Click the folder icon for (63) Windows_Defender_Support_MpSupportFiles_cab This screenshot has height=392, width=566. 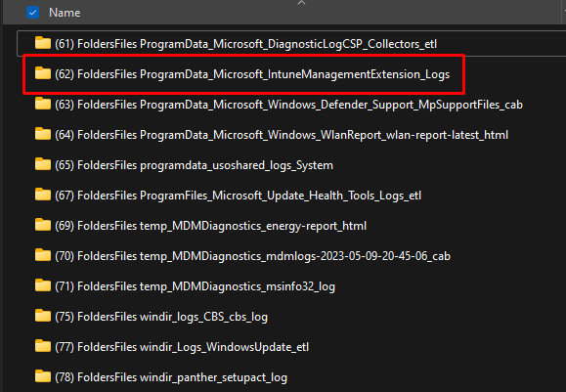[43, 104]
